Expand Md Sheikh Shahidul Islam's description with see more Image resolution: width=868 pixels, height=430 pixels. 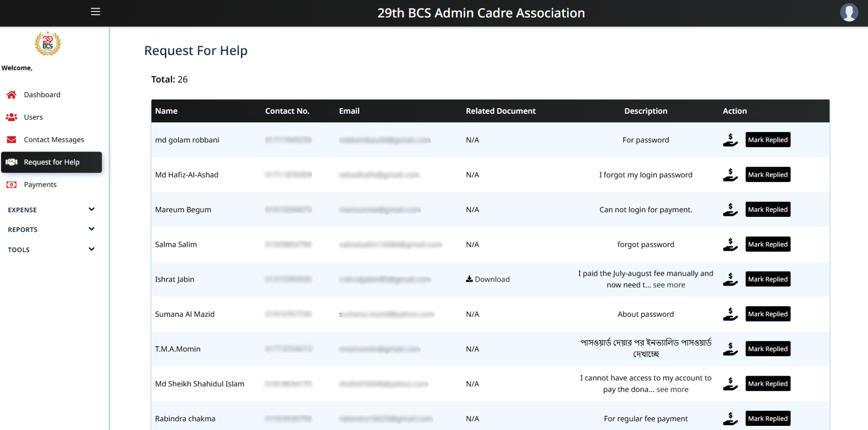(672, 390)
